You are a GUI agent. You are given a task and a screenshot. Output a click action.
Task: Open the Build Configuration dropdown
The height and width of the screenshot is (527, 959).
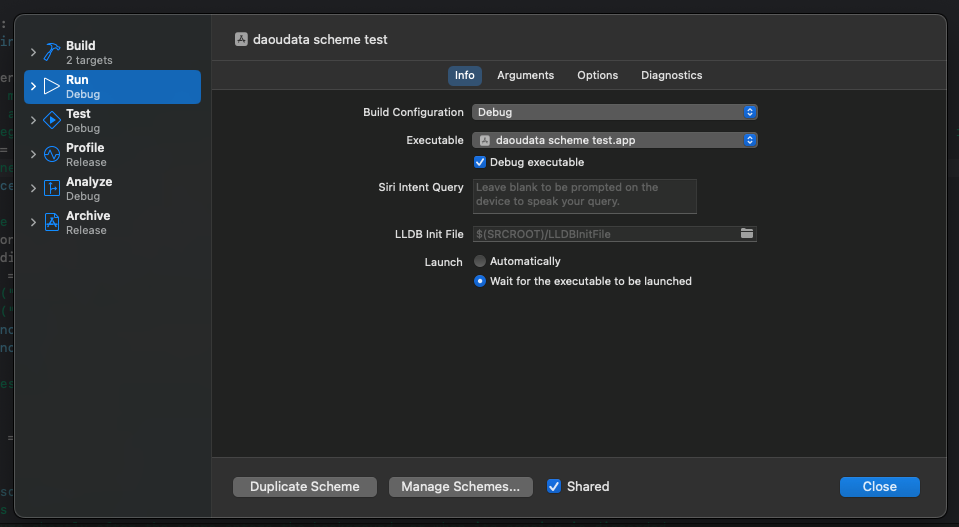(615, 112)
